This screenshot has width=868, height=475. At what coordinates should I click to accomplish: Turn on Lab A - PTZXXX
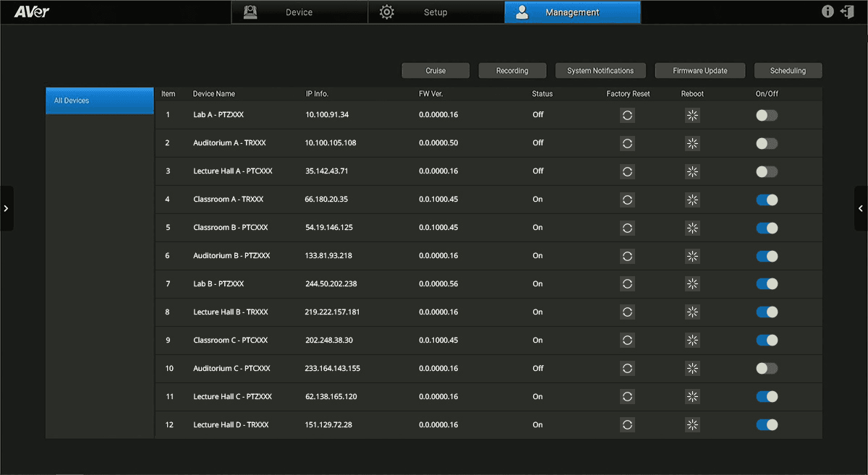pos(767,115)
